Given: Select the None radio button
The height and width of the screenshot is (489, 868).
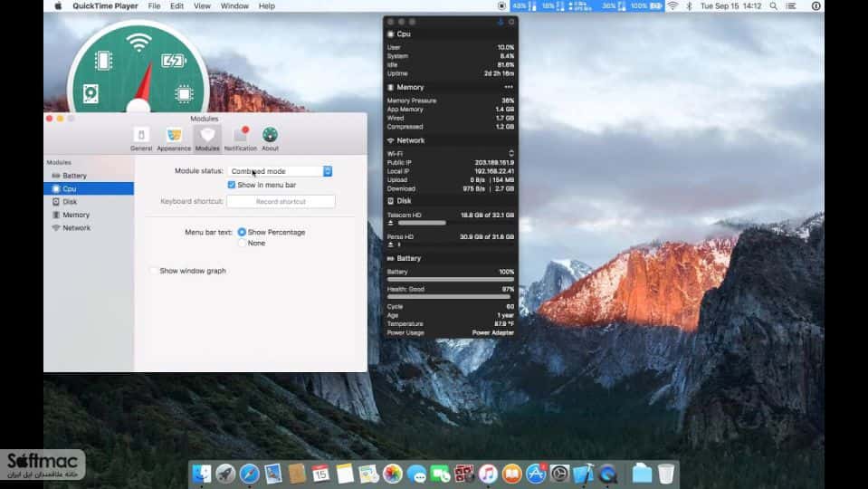Looking at the screenshot, I should coord(242,243).
